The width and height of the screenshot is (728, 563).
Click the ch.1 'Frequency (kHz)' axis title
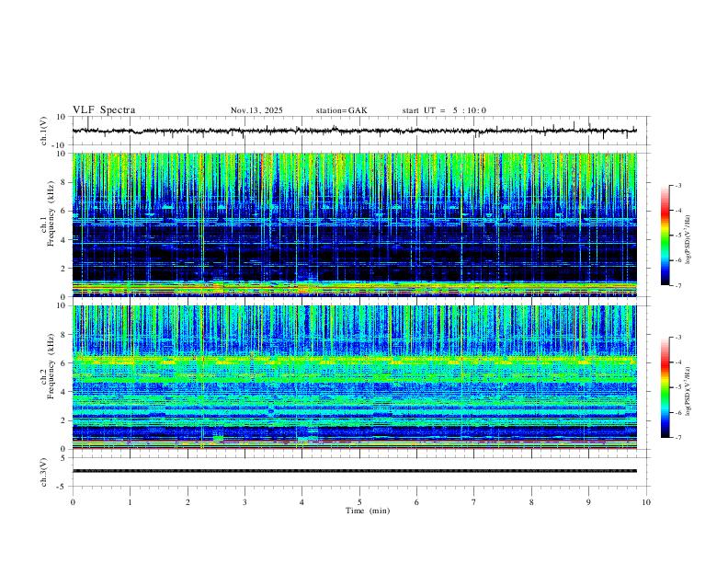click(51, 212)
